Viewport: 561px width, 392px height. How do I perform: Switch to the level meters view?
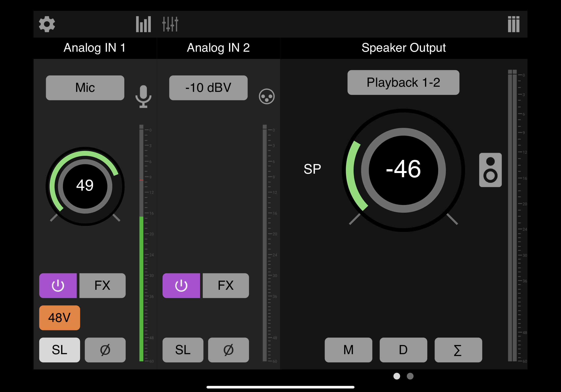(144, 24)
